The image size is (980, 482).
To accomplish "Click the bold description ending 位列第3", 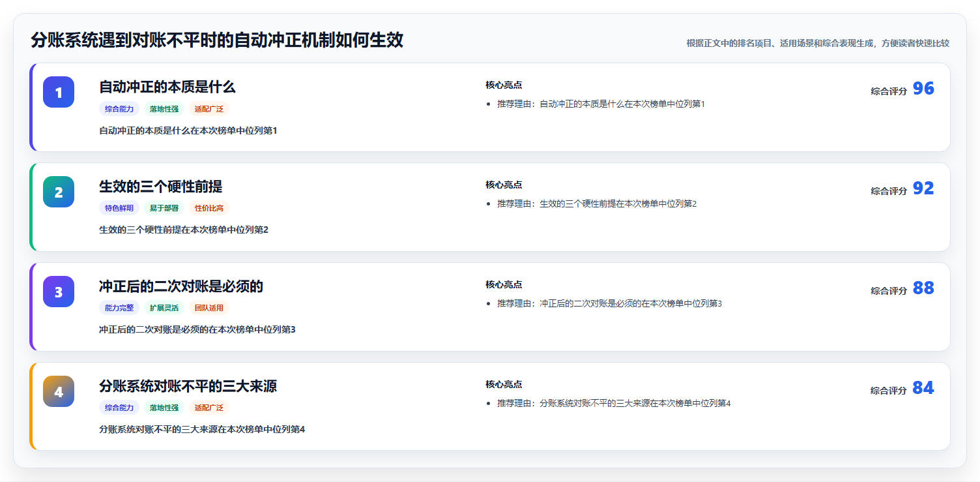I will click(197, 329).
